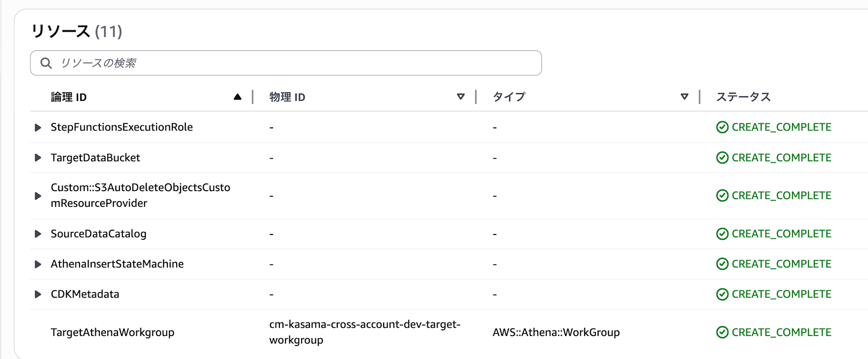The image size is (868, 359).
Task: Click the cm-kasama-cross-account-dev-target-workgroup physical ID
Action: (x=365, y=332)
